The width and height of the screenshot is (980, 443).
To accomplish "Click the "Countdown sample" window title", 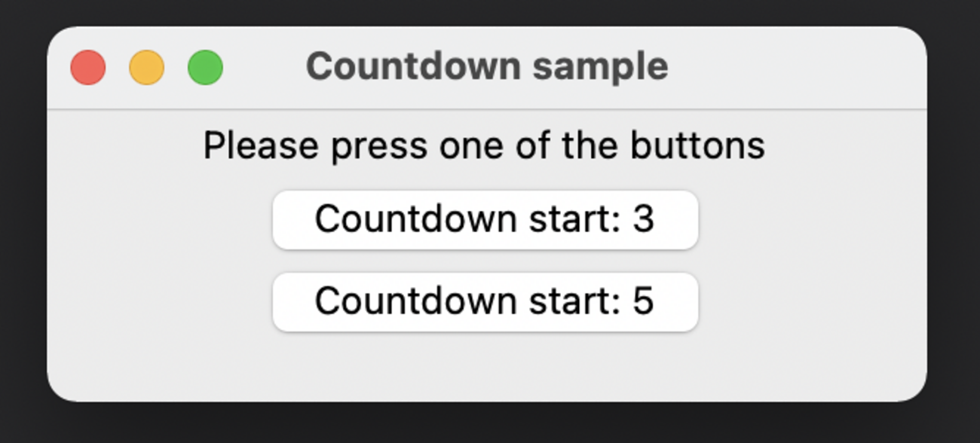I will click(486, 67).
